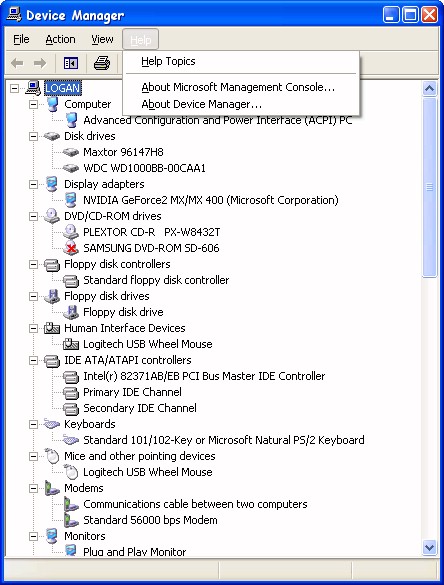Image resolution: width=444 pixels, height=585 pixels.
Task: Click the vertical scrollbar thumb
Action: [429, 187]
